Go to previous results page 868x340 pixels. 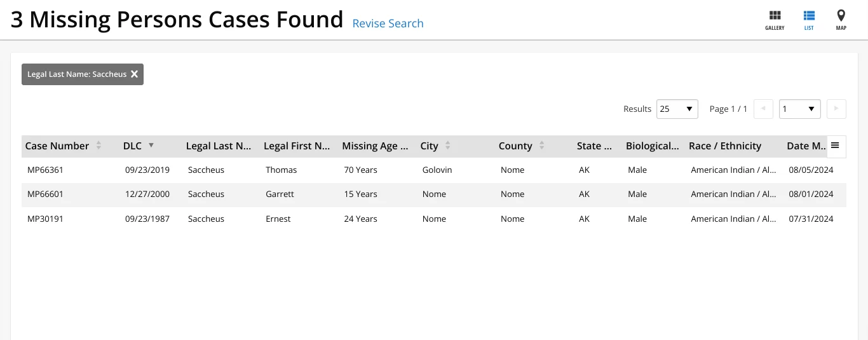point(763,109)
